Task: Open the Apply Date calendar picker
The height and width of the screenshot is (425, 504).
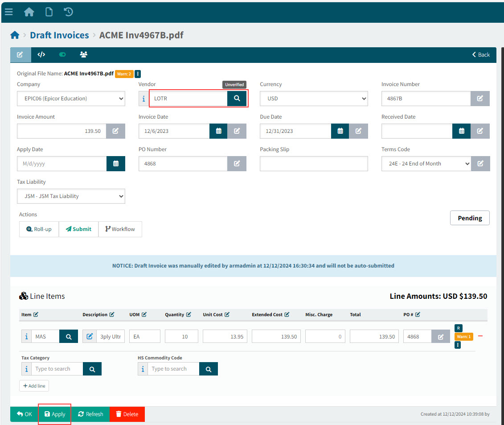Action: (116, 164)
